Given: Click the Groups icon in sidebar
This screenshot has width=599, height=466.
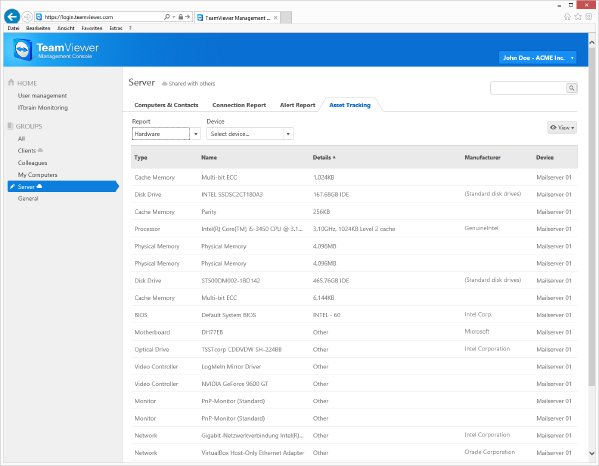Looking at the screenshot, I should point(11,126).
